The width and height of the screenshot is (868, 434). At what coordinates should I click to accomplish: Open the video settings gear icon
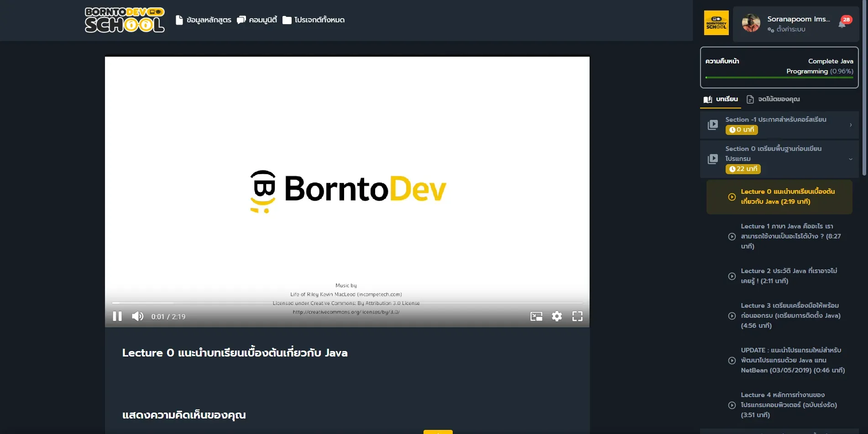[x=557, y=316]
